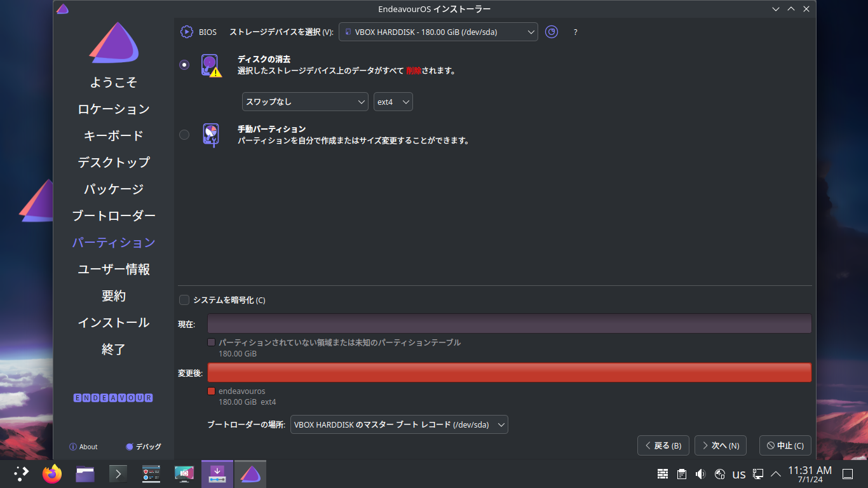Click the current partition layout bar
868x488 pixels.
(x=510, y=323)
